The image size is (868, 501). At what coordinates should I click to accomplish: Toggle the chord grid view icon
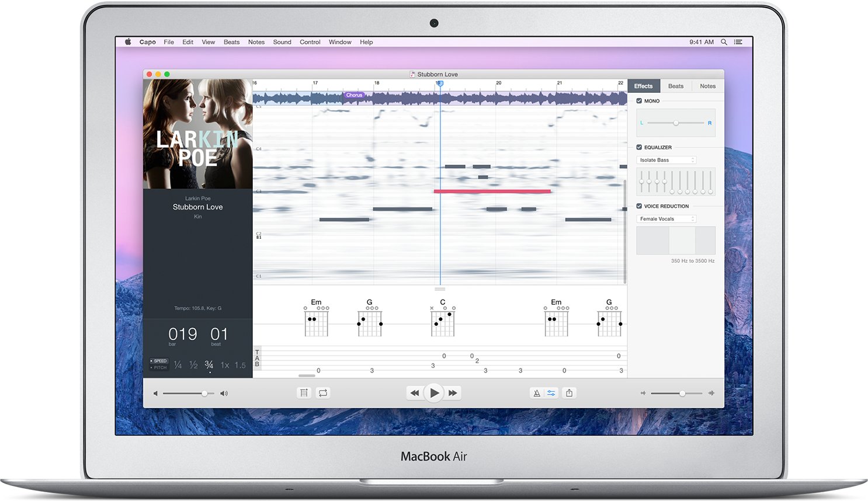304,393
